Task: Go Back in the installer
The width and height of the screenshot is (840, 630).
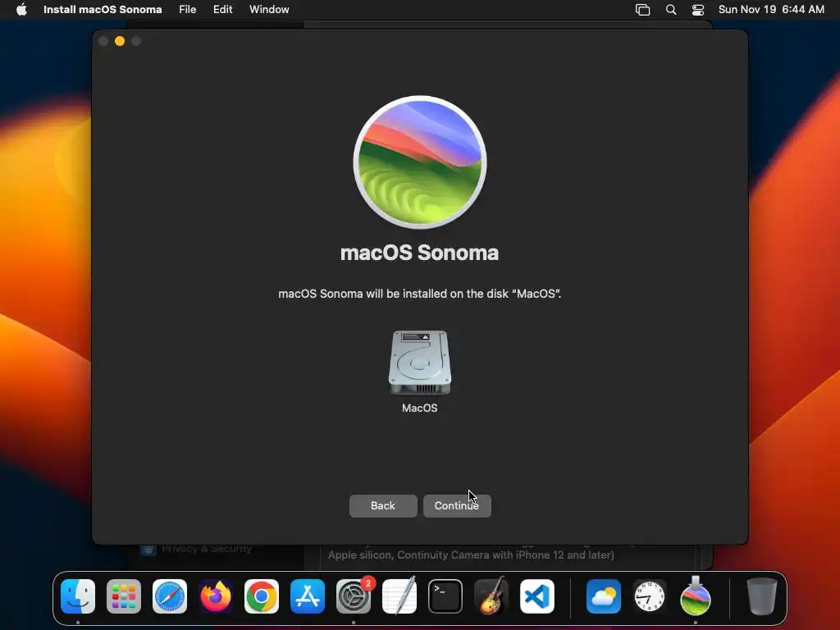Action: tap(383, 505)
